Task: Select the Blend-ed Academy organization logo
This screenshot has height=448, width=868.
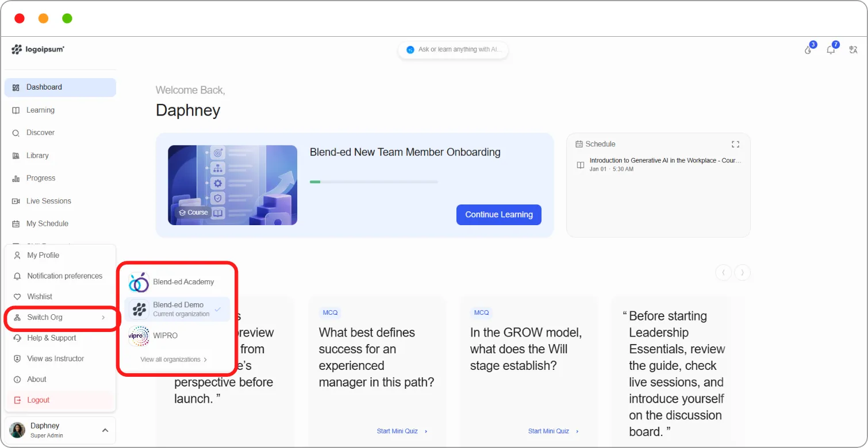Action: pos(139,282)
